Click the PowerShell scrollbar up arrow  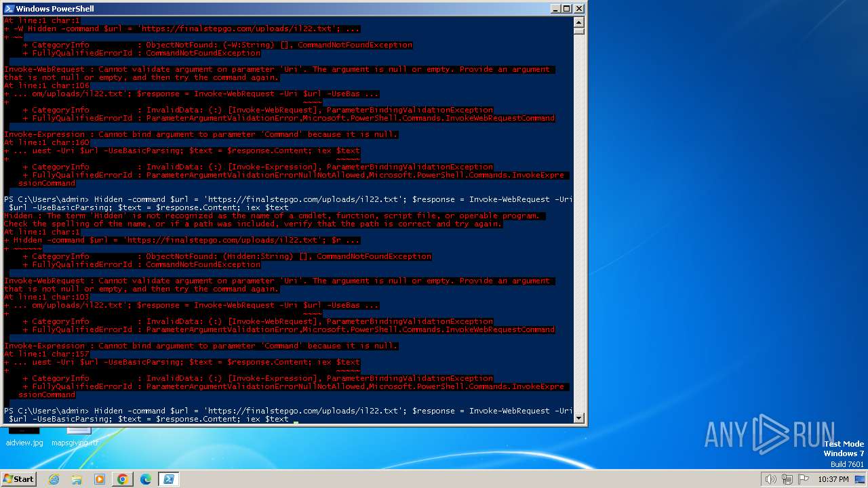(578, 21)
